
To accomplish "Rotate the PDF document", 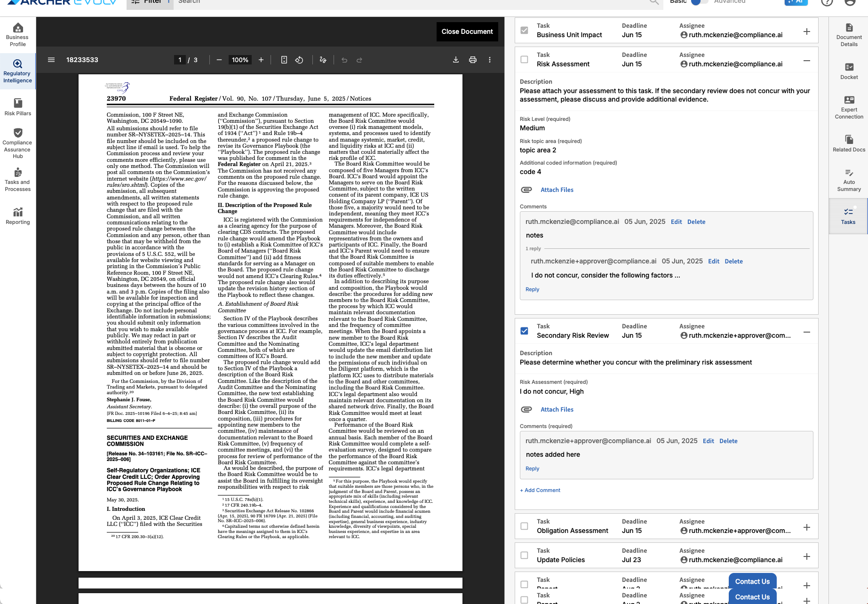I will [x=299, y=60].
